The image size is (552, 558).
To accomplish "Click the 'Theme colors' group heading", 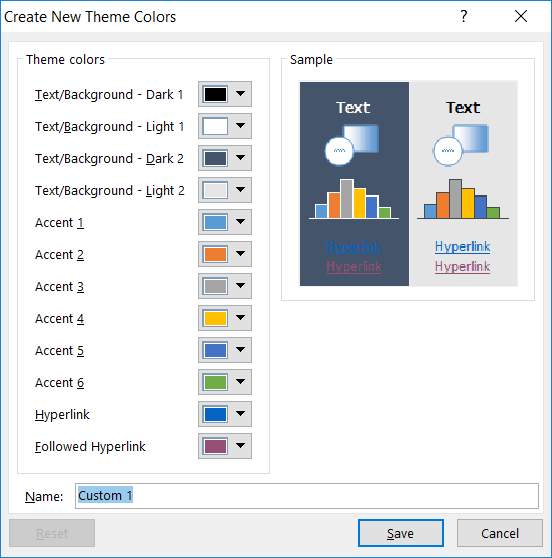I will tap(65, 59).
